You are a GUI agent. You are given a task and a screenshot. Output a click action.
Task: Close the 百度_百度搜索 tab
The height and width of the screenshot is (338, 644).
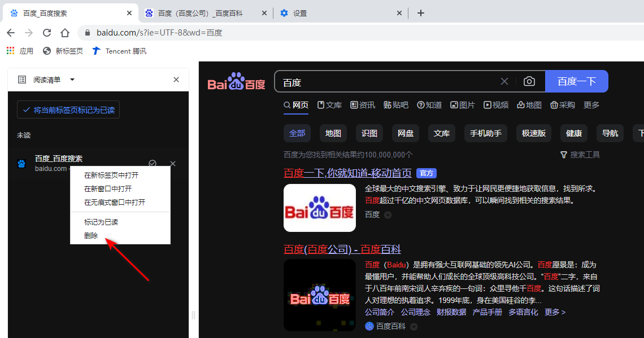pyautogui.click(x=129, y=13)
